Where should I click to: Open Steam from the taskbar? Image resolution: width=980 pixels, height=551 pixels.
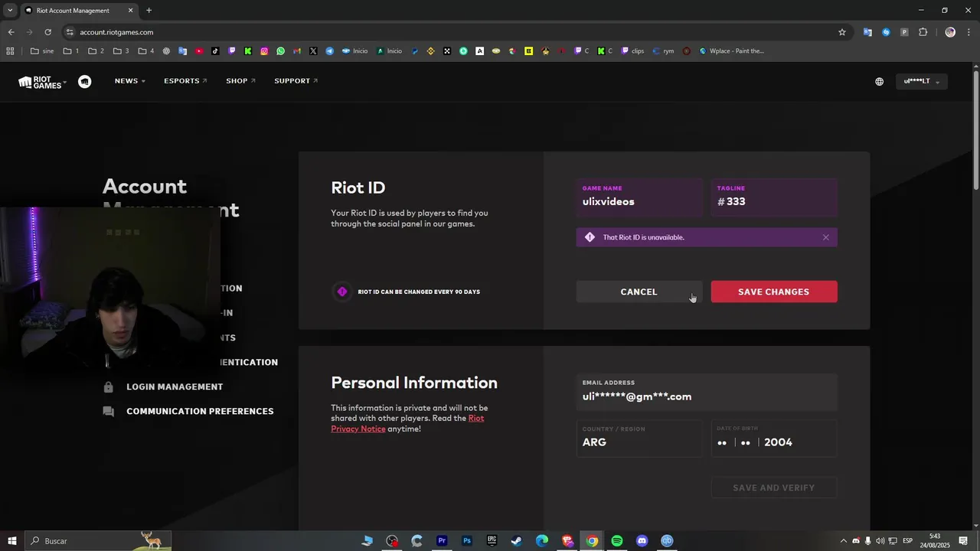pos(517,541)
